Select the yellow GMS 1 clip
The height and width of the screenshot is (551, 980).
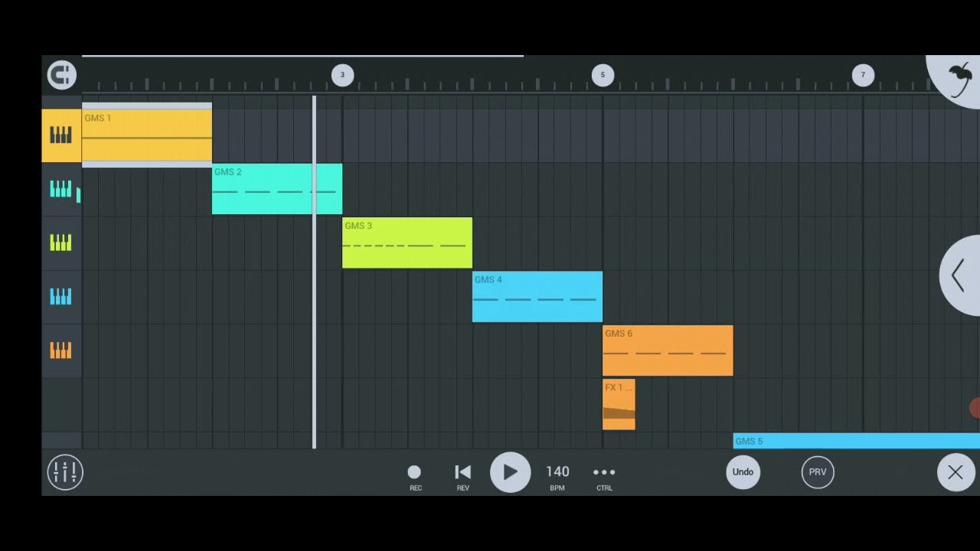click(147, 135)
